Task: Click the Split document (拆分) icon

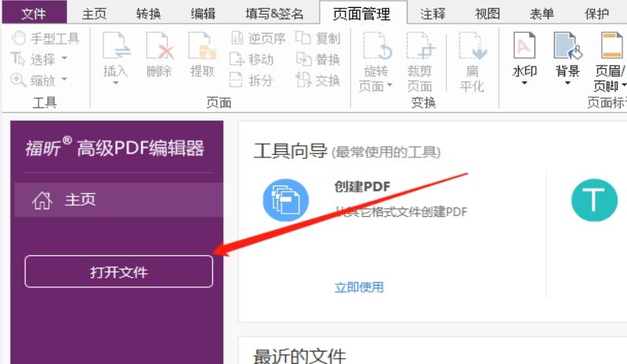Action: [x=236, y=80]
